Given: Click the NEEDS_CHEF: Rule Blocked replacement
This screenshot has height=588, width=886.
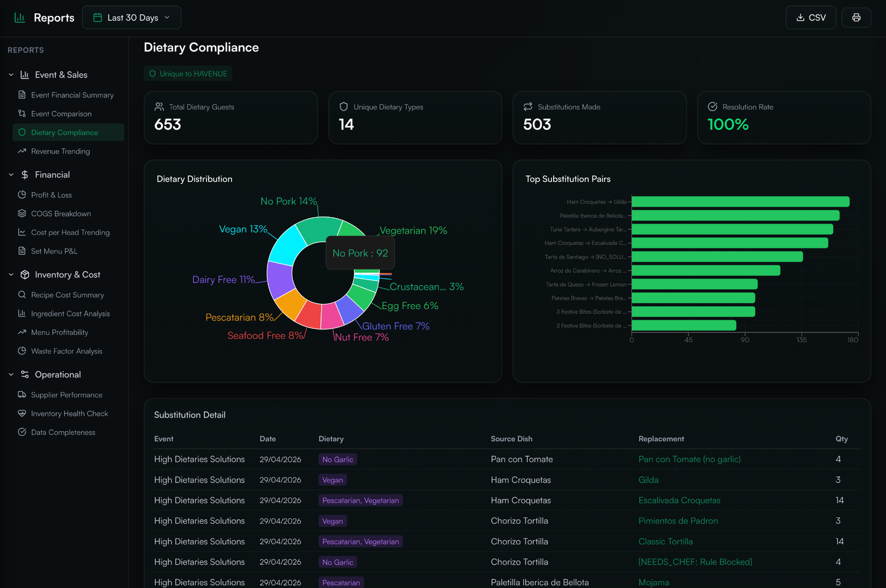Looking at the screenshot, I should (696, 562).
